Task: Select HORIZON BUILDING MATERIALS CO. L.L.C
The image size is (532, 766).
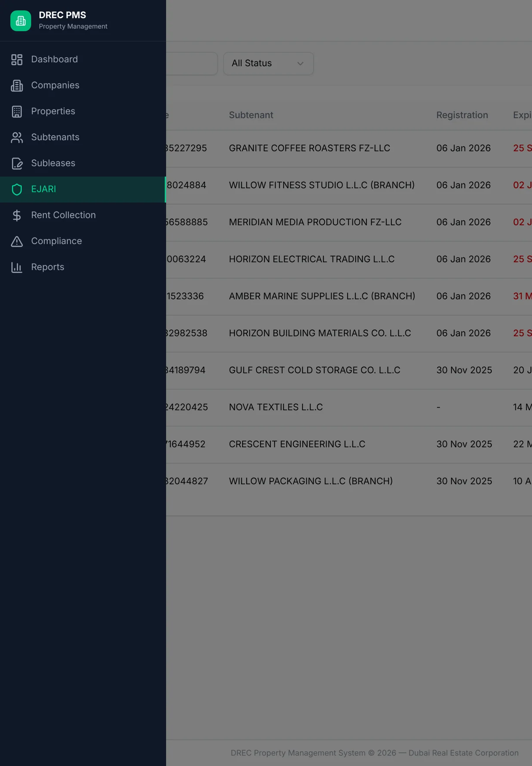Action: 320,333
